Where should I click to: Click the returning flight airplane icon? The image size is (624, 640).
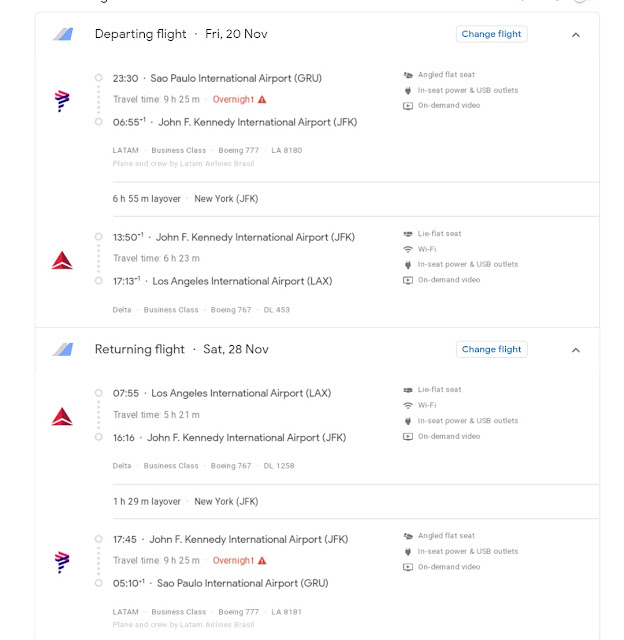[x=64, y=349]
